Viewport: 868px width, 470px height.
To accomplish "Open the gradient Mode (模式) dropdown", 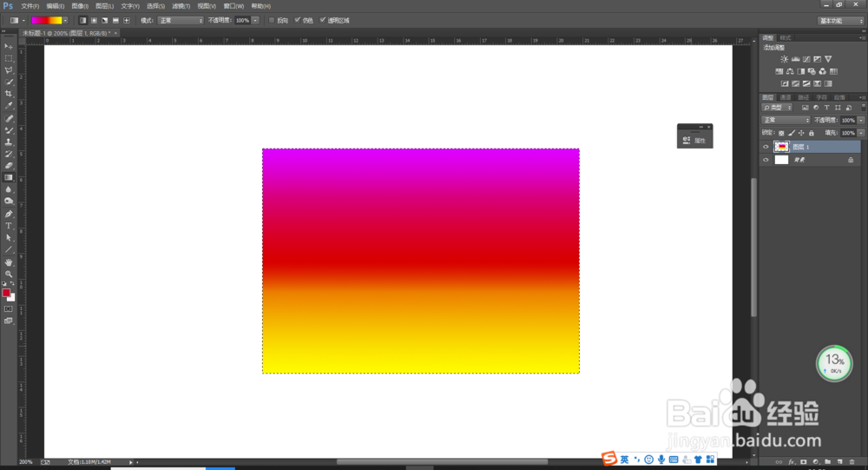I will pos(181,21).
